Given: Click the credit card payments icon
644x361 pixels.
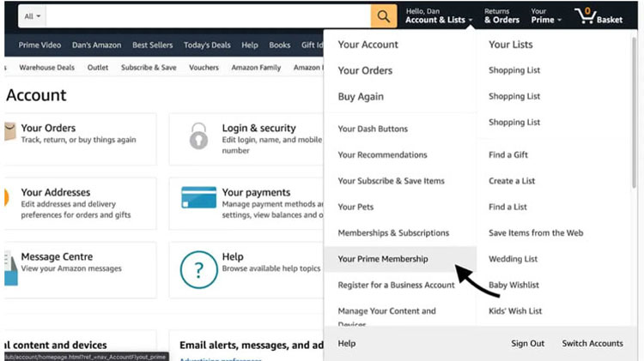Looking at the screenshot, I should [199, 197].
